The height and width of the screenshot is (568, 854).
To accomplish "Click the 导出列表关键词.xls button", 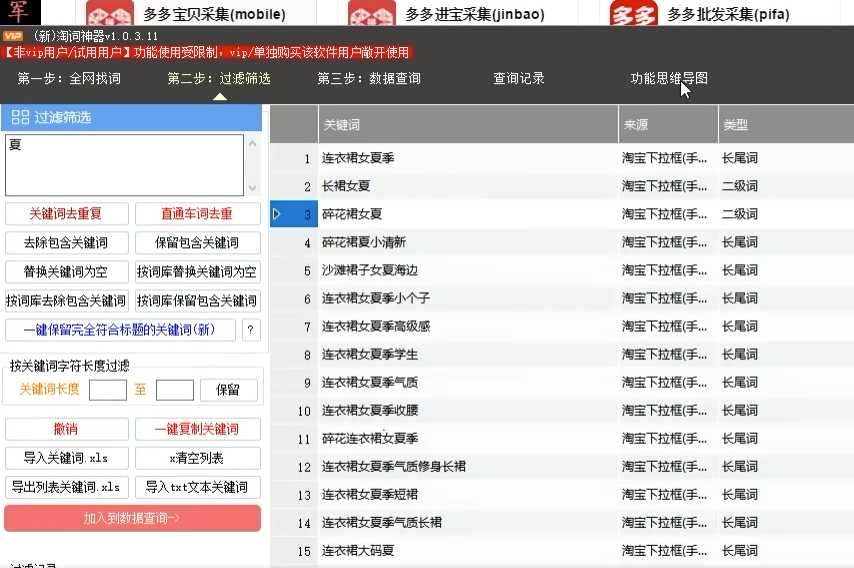I will pos(66,487).
